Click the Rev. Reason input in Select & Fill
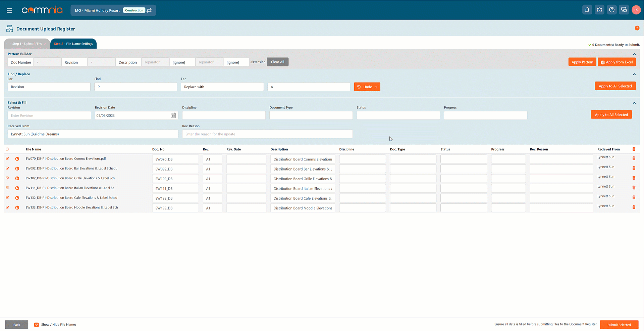644x331 pixels. pos(267,134)
